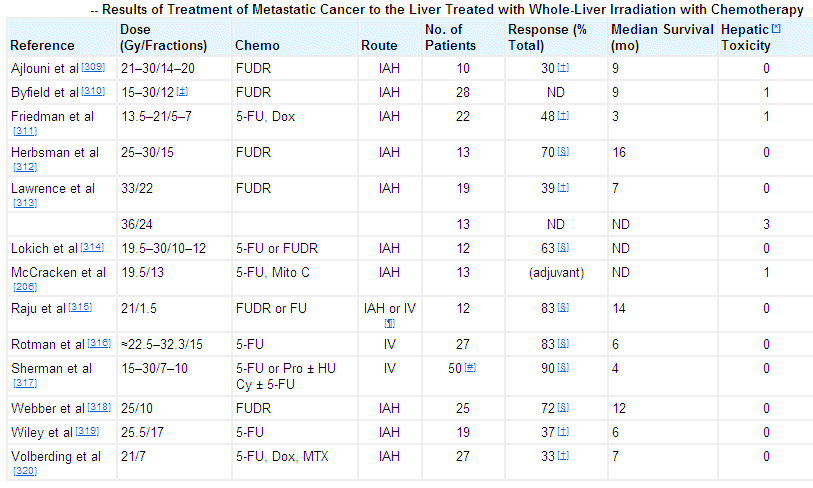Open footnote marker after Friedman's 48 response
Image resolution: width=813 pixels, height=488 pixels.
pyautogui.click(x=564, y=115)
